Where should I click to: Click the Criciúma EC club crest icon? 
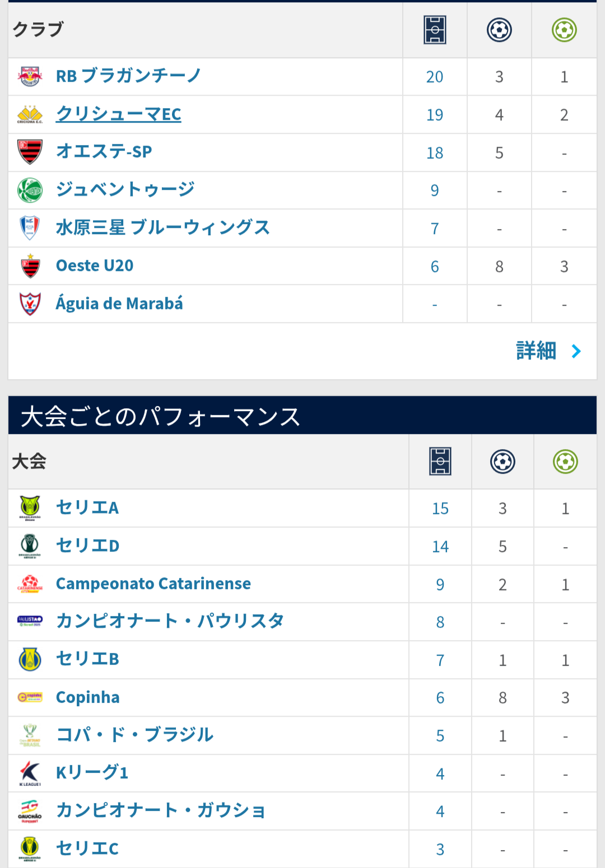30,114
